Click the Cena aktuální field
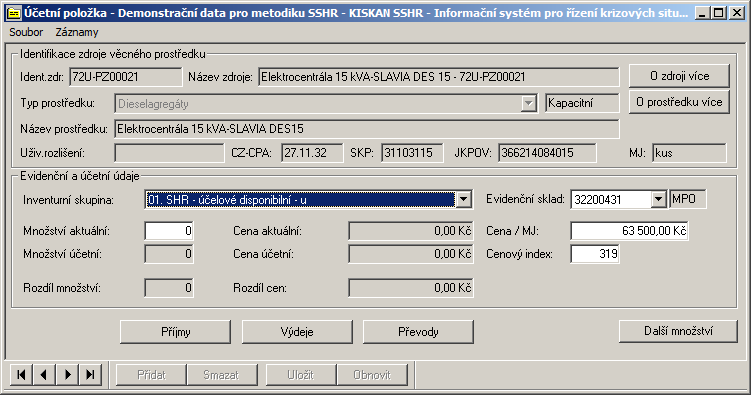The image size is (751, 395). pyautogui.click(x=411, y=231)
